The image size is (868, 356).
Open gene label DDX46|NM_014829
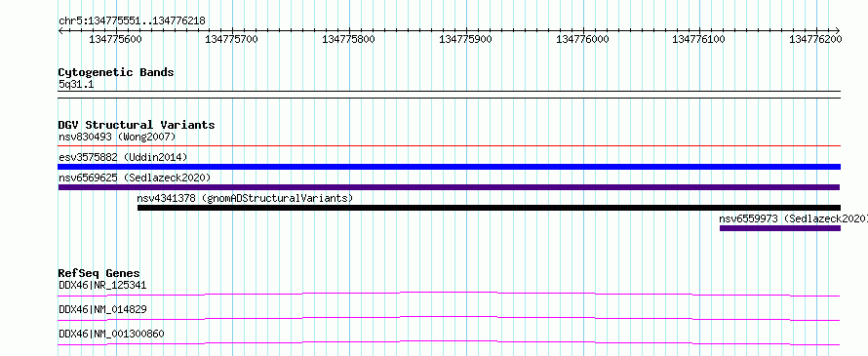tap(102, 309)
